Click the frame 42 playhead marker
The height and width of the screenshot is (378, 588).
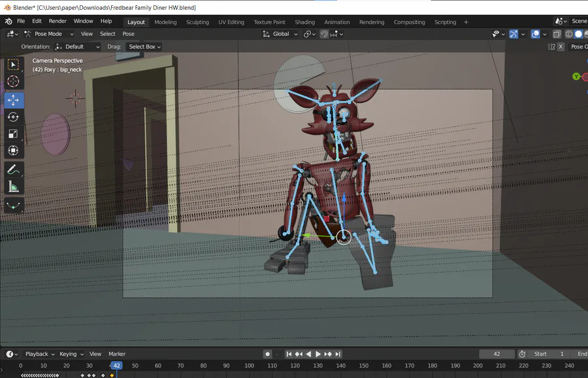[x=116, y=366]
